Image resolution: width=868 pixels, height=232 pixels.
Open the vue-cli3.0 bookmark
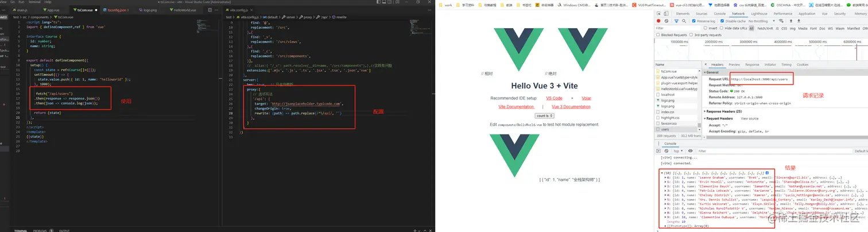pos(687,5)
